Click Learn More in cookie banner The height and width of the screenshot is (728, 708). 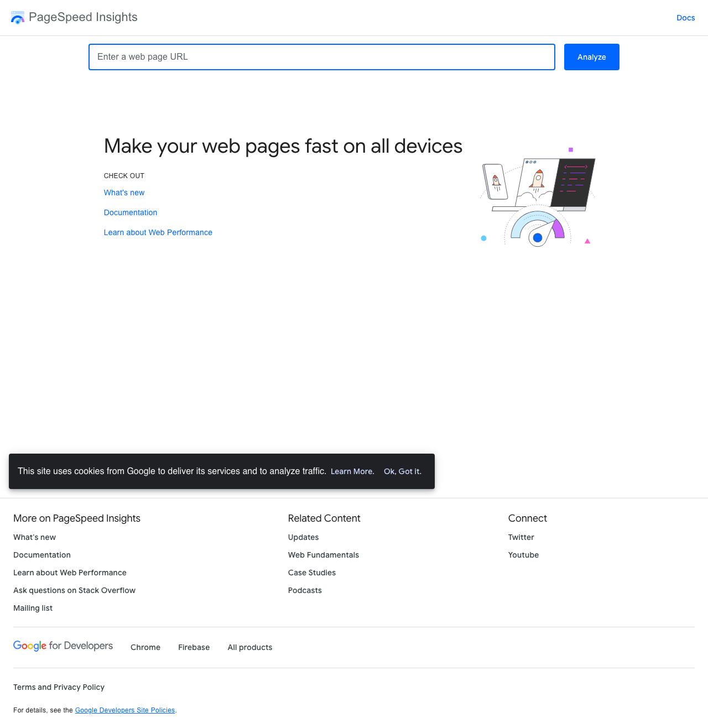click(x=352, y=471)
